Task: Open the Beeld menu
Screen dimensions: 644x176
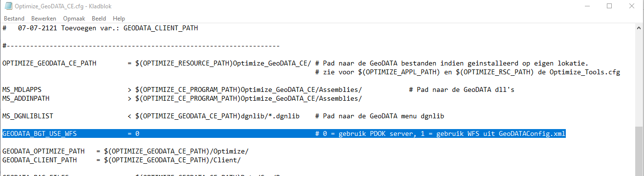Action: [99, 19]
